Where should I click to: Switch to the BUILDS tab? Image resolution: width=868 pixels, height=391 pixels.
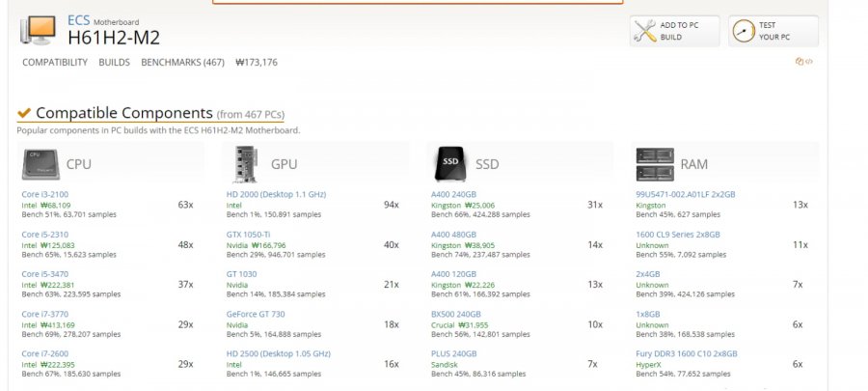114,63
